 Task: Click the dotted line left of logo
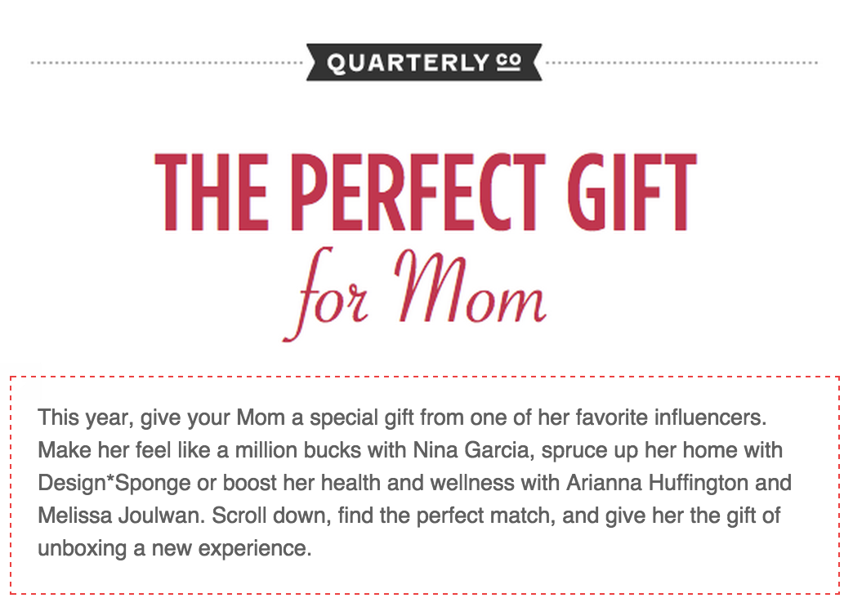point(167,63)
